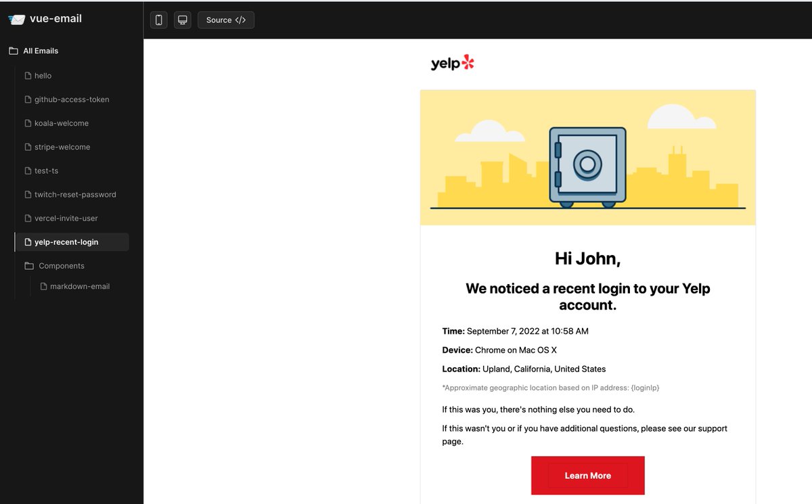This screenshot has width=812, height=504.
Task: Click the Components folder icon
Action: [x=29, y=266]
